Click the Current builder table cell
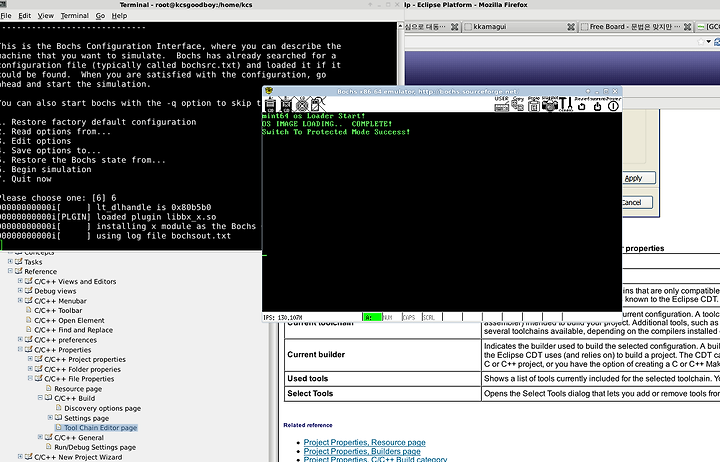The height and width of the screenshot is (462, 720). tap(383, 355)
